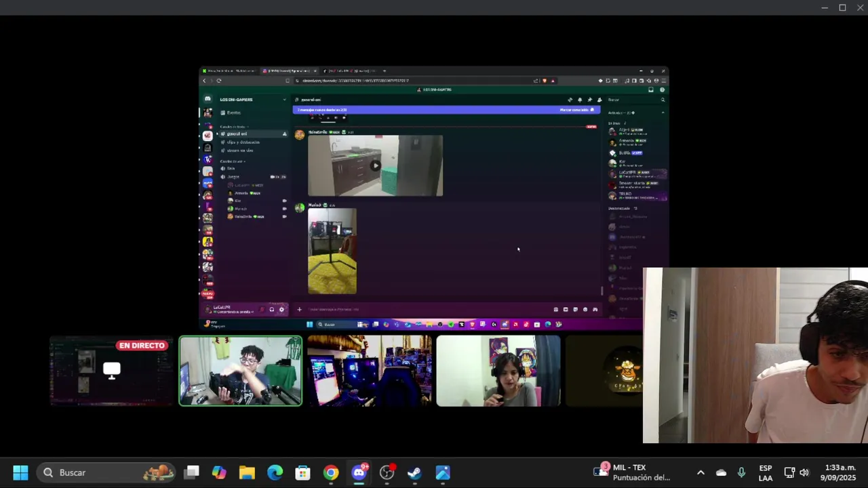Image resolution: width=868 pixels, height=488 pixels.
Task: Click the plus attach button beside message box
Action: coord(299,310)
